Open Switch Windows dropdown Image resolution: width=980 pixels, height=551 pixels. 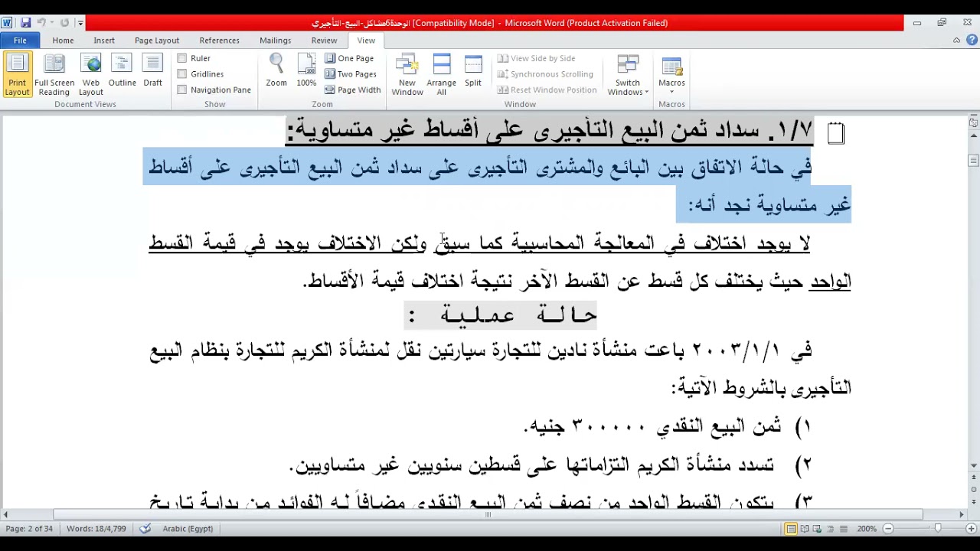(x=628, y=75)
